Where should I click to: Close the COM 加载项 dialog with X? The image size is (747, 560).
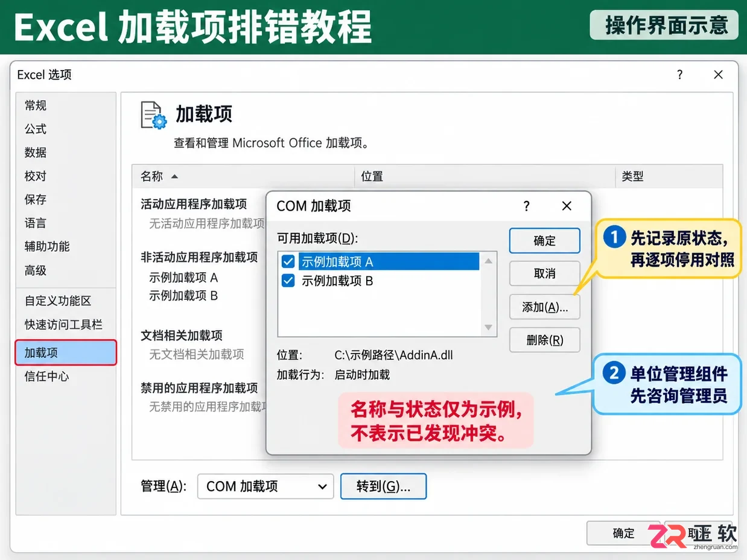click(x=567, y=206)
